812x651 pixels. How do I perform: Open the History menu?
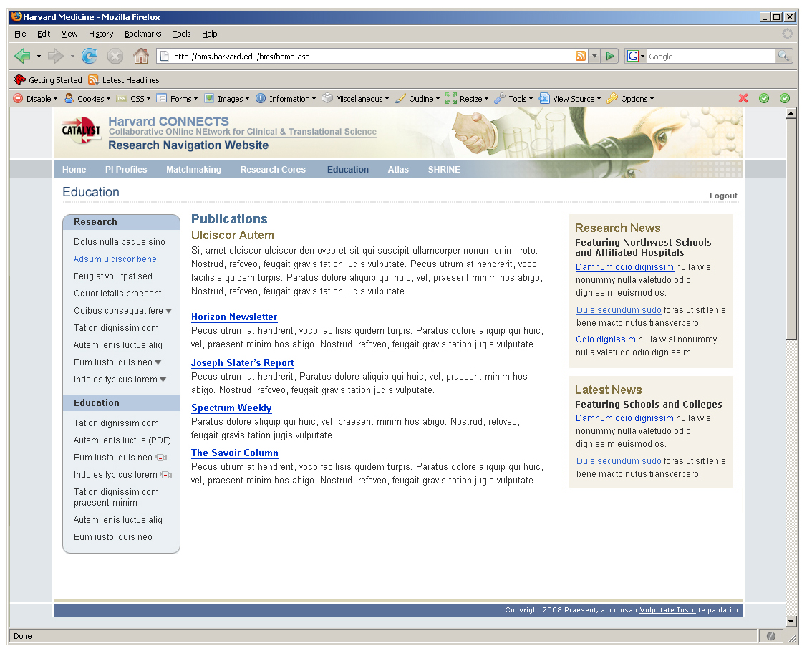100,34
